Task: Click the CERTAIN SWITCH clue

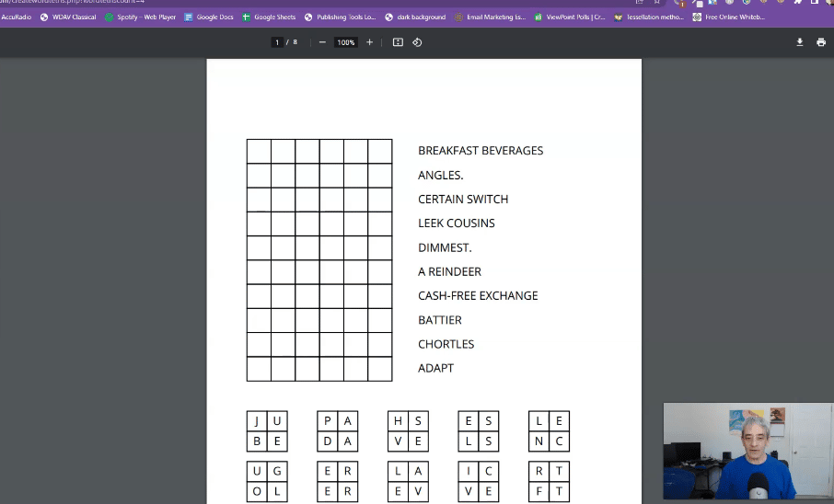Action: 463,200
